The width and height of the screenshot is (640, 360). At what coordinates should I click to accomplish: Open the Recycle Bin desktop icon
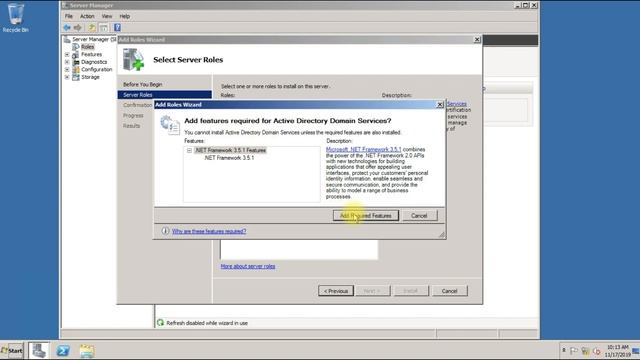(x=16, y=18)
